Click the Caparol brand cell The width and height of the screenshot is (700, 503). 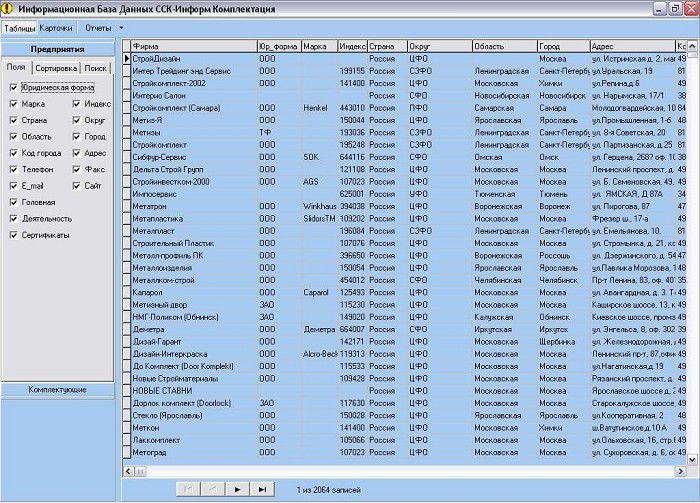[320, 292]
